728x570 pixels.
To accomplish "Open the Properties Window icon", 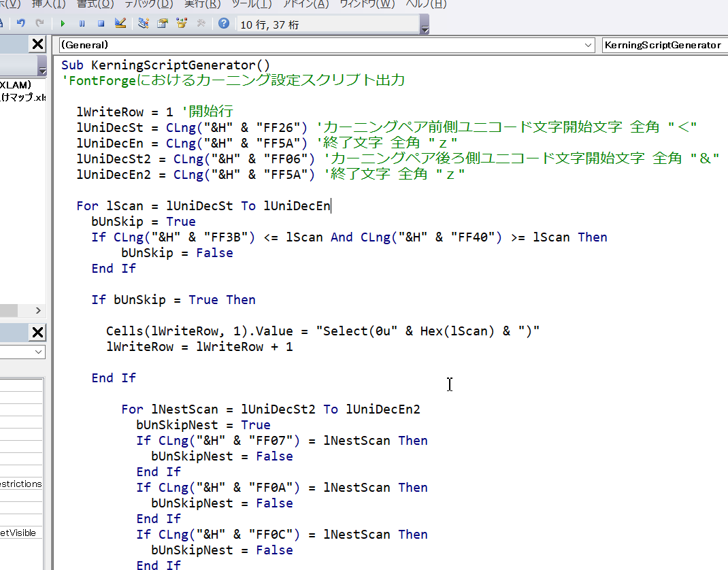I will [162, 24].
